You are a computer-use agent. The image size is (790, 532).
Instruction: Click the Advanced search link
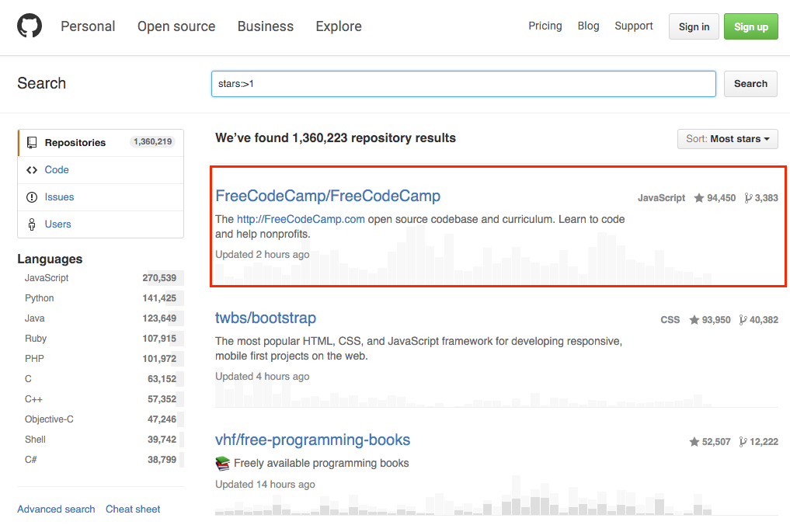coord(56,509)
